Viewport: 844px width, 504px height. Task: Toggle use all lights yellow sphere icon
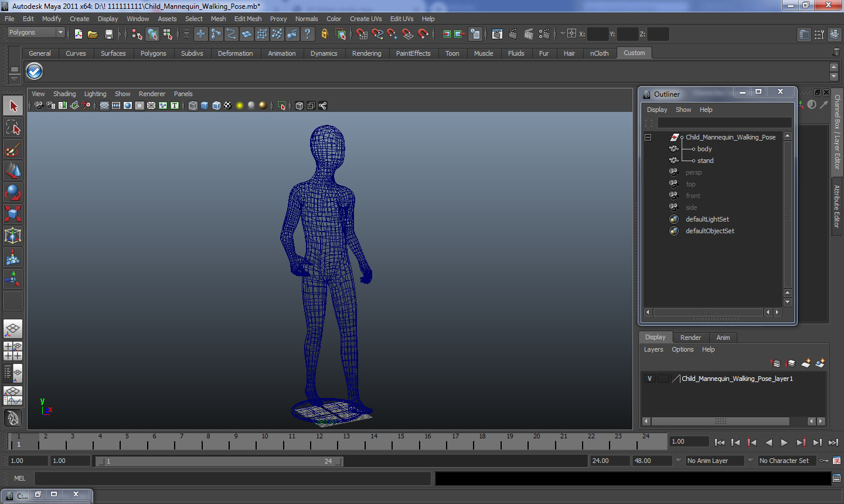240,105
